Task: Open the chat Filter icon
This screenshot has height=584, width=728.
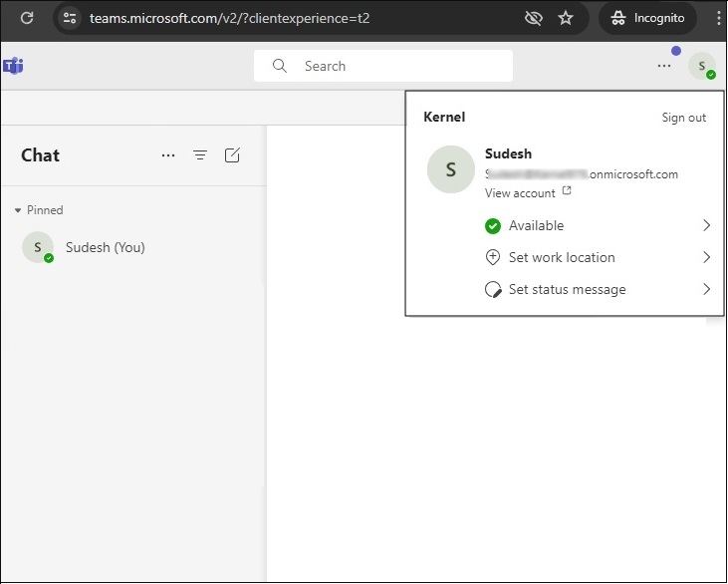Action: tap(200, 155)
